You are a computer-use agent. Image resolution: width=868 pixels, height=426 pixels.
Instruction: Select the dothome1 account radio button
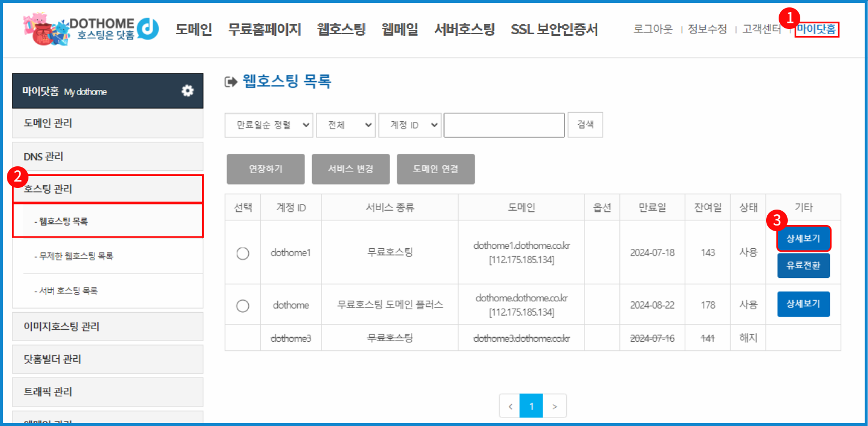(242, 253)
